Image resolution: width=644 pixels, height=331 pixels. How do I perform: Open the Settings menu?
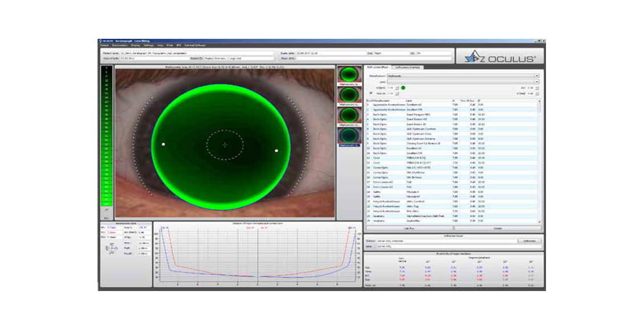148,45
